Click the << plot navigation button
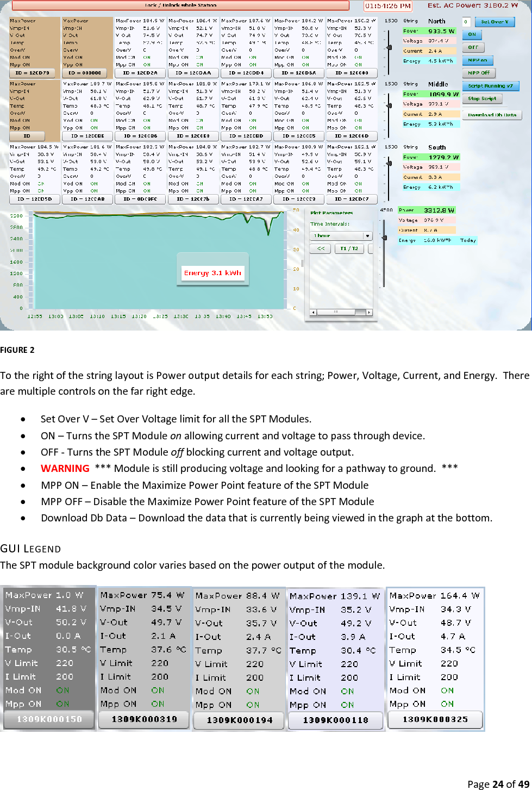Screen dimensions: 532x790 pyautogui.click(x=321, y=248)
